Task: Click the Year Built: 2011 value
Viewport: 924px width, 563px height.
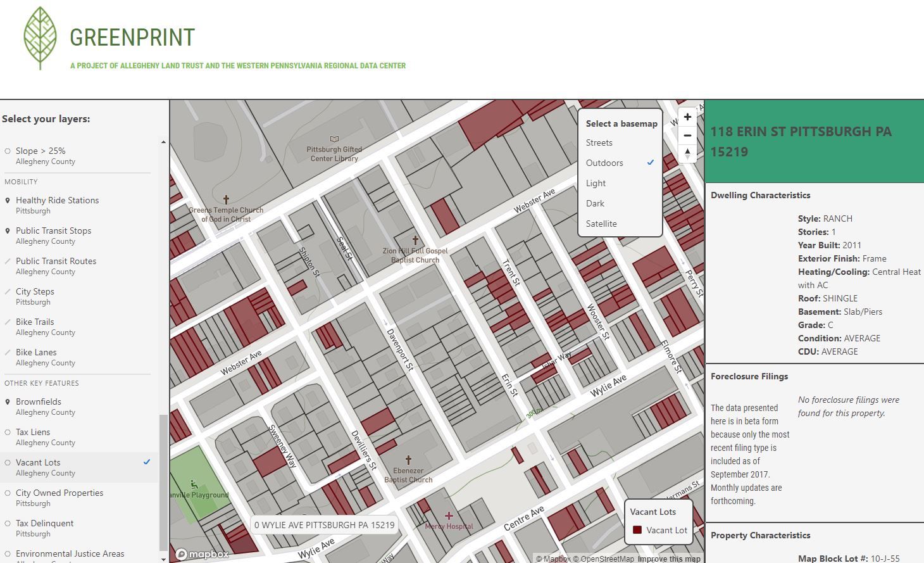Action: pyautogui.click(x=830, y=245)
